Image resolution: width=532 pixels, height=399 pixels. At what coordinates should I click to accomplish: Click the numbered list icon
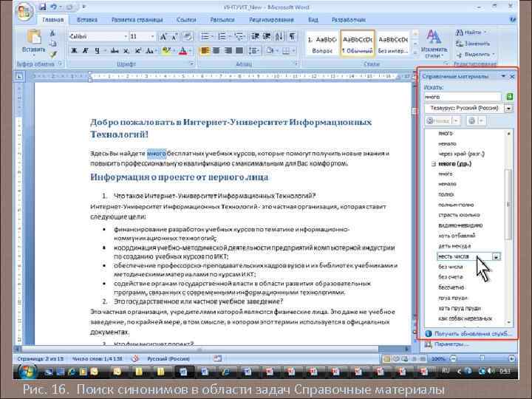tap(222, 36)
